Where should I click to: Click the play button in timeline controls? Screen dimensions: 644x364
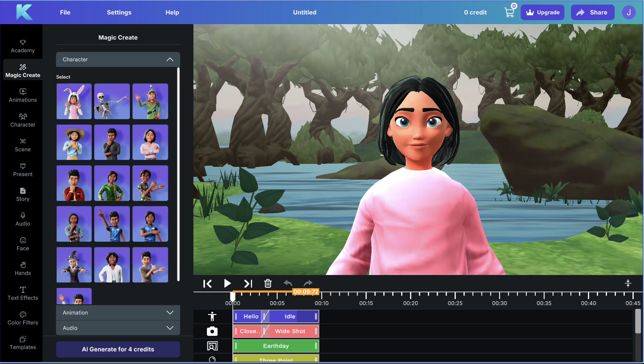coord(227,284)
